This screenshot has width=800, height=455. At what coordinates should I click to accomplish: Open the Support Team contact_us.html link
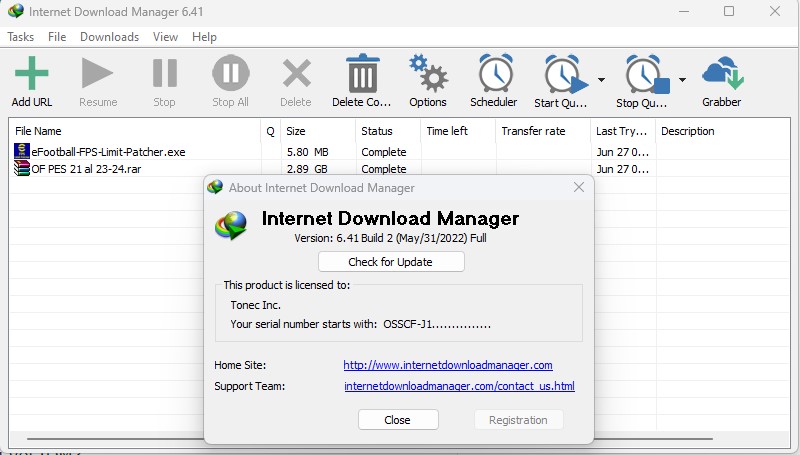click(x=459, y=386)
